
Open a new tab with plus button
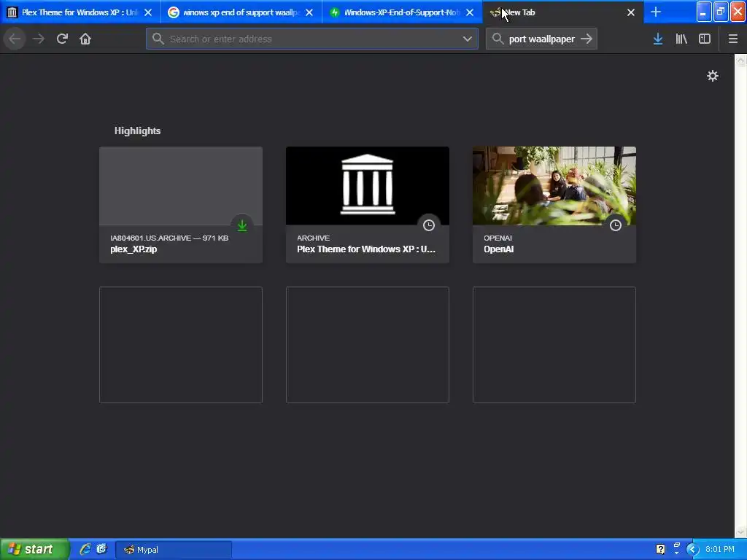(x=656, y=12)
